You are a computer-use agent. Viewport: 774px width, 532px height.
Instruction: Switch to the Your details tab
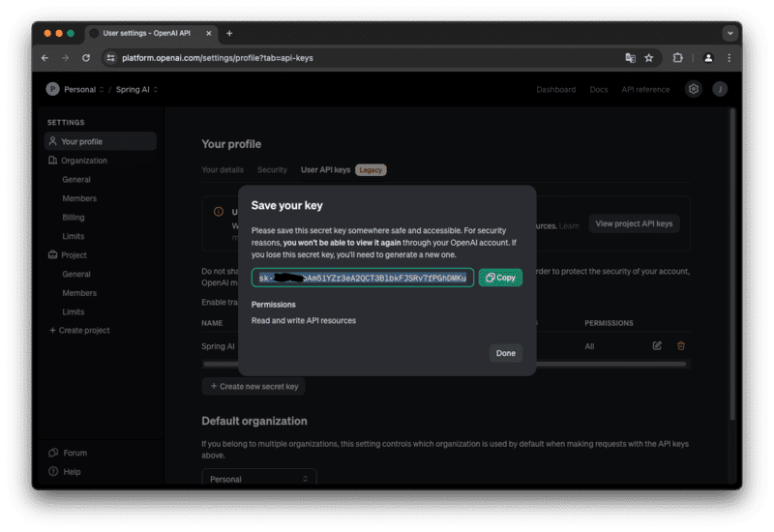(x=223, y=170)
